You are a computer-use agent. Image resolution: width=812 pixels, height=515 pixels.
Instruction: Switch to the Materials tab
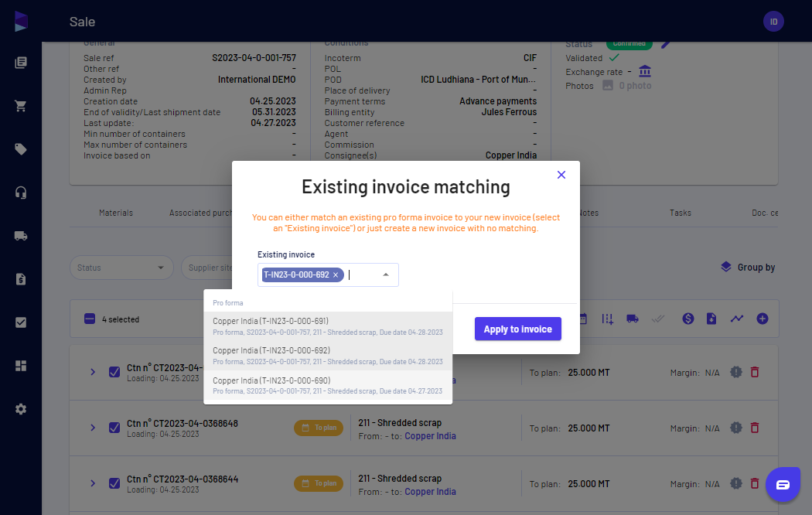pyautogui.click(x=116, y=213)
